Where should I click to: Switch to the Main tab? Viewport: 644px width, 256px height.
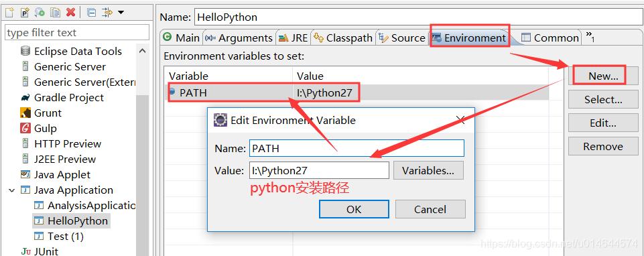181,38
